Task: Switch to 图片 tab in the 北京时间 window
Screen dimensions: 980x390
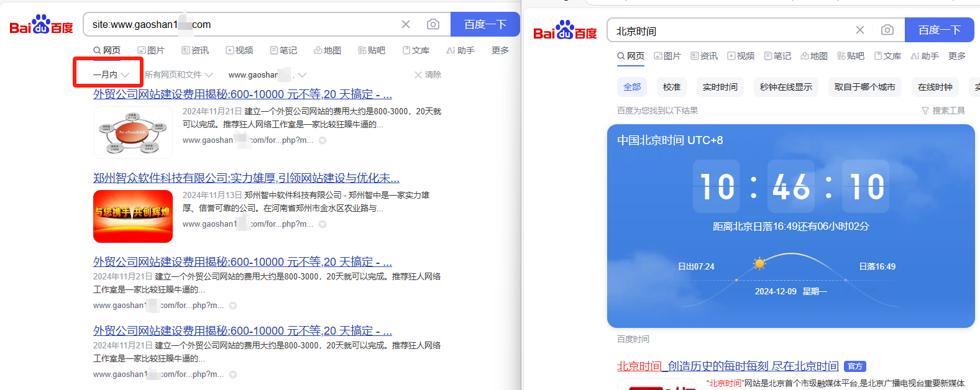Action: pyautogui.click(x=667, y=56)
